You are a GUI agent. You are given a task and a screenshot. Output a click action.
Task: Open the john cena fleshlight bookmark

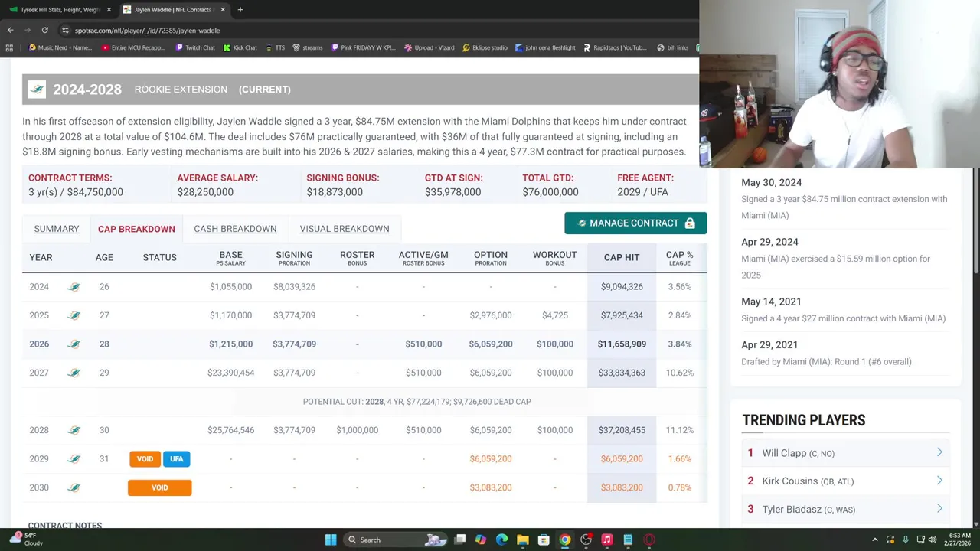click(x=545, y=47)
